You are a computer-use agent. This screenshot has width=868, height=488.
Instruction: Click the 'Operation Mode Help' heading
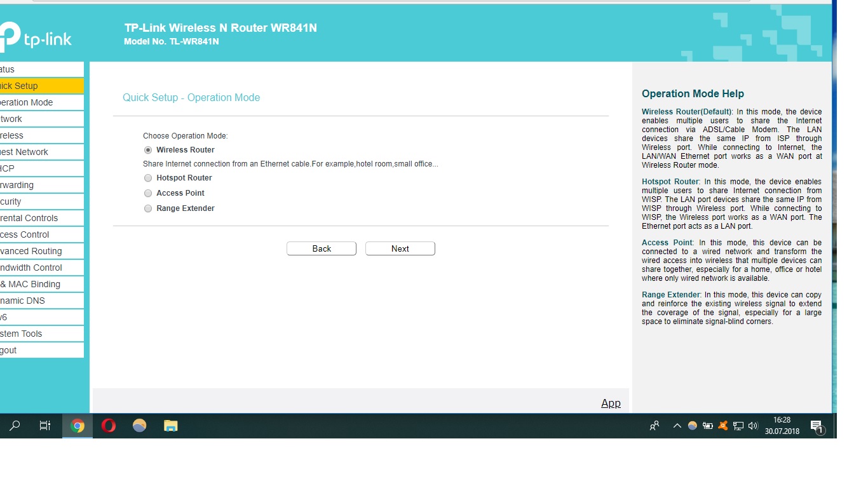coord(693,93)
